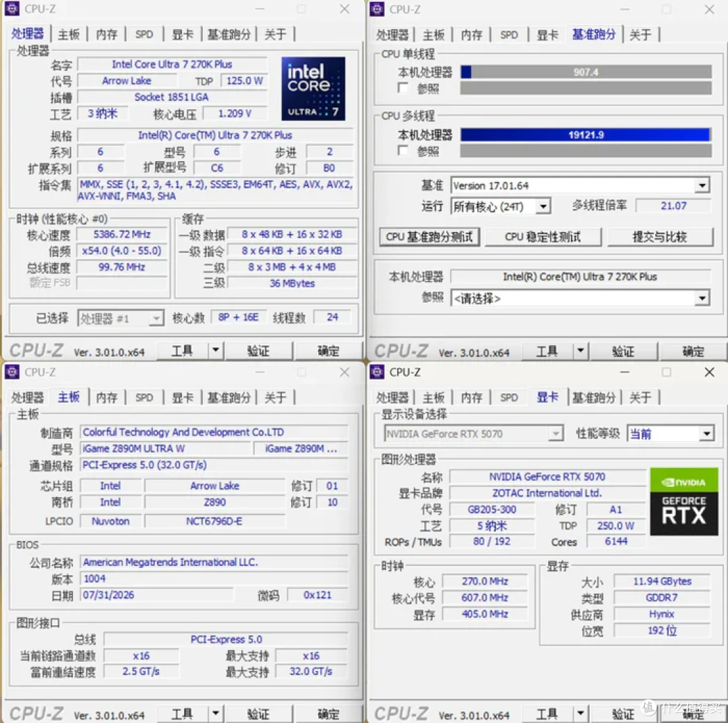
Task: Switch to 内存 tab in bottom-left mainboard window
Action: pos(107,397)
